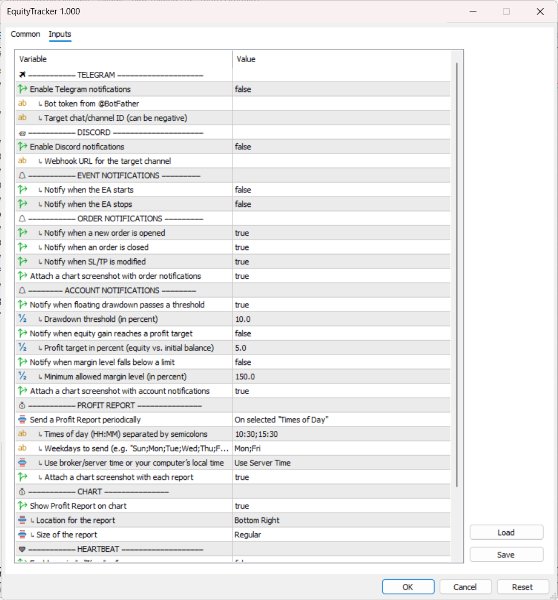Click the bell icon of ORDER NOTIFICATIONS header

coord(22,218)
